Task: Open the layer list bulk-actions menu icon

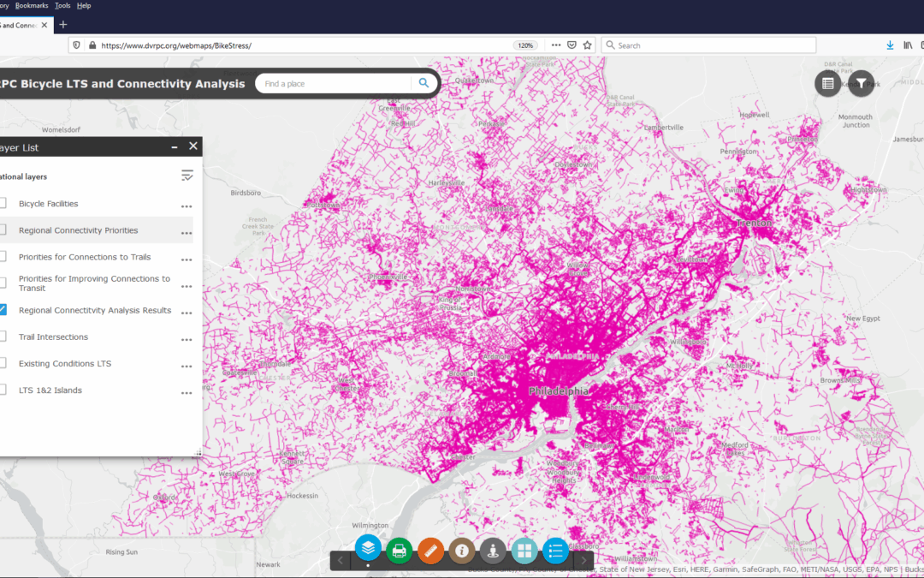Action: pos(187,176)
